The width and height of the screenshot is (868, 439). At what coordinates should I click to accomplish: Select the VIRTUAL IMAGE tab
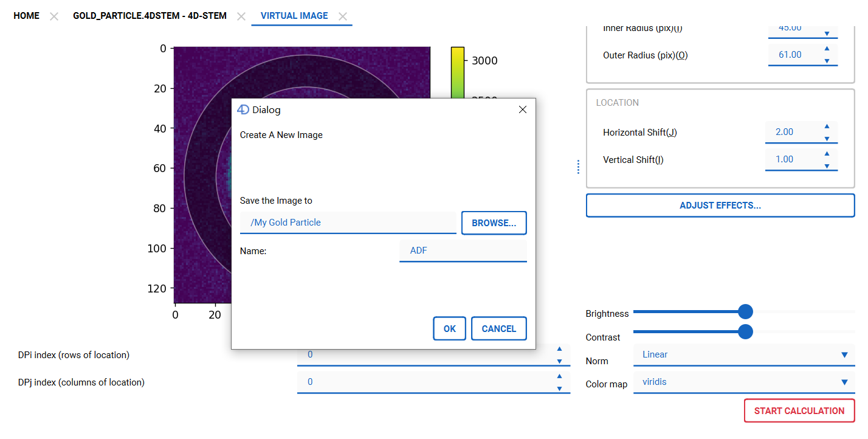(x=294, y=16)
